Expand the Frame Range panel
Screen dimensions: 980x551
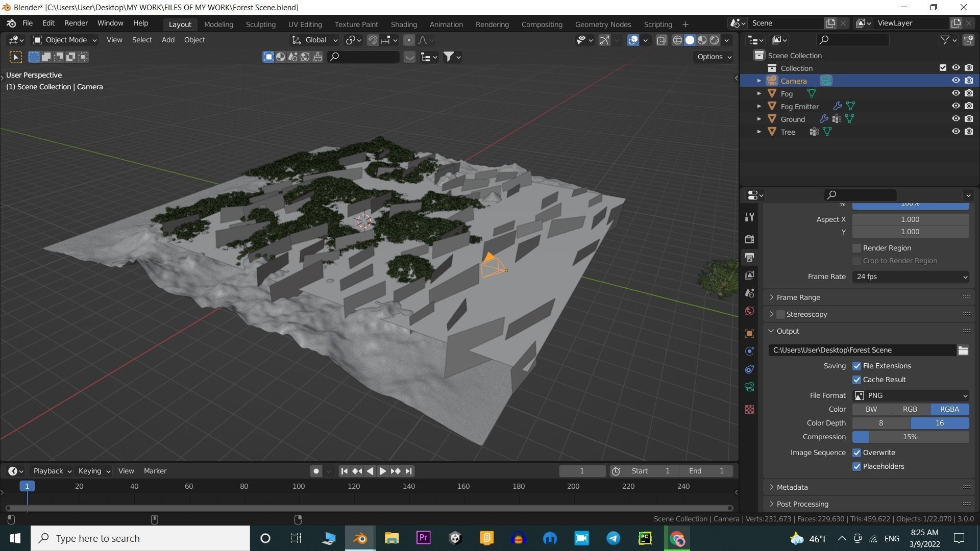click(798, 297)
